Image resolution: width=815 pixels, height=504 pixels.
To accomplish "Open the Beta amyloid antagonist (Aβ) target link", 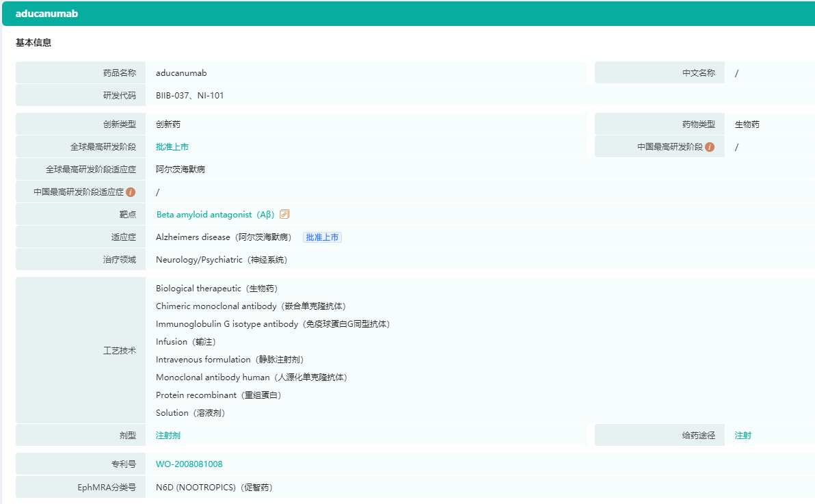I will point(215,215).
